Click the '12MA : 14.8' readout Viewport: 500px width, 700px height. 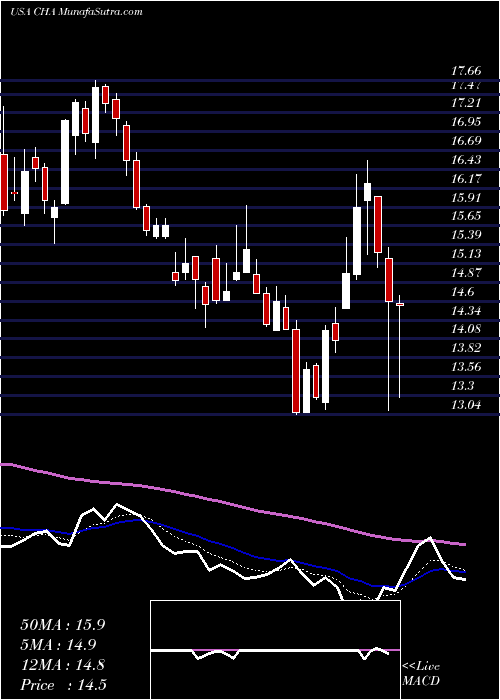(x=62, y=665)
